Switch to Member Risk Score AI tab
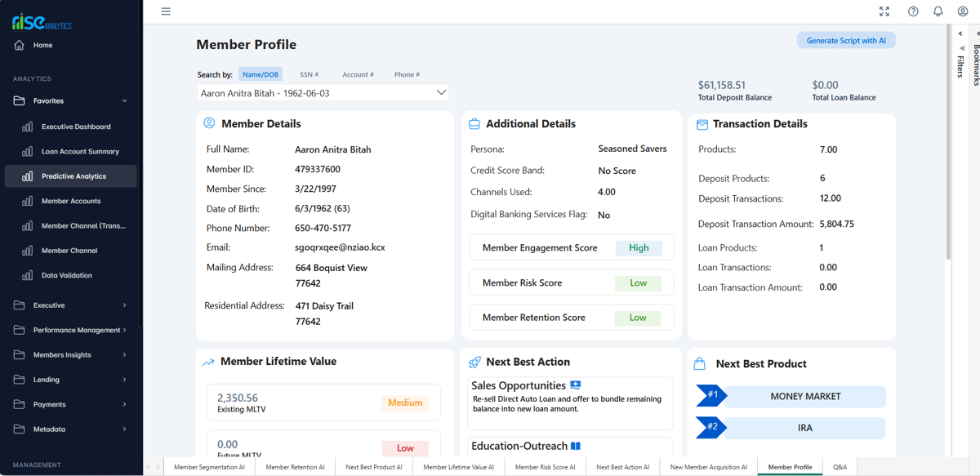 tap(545, 467)
